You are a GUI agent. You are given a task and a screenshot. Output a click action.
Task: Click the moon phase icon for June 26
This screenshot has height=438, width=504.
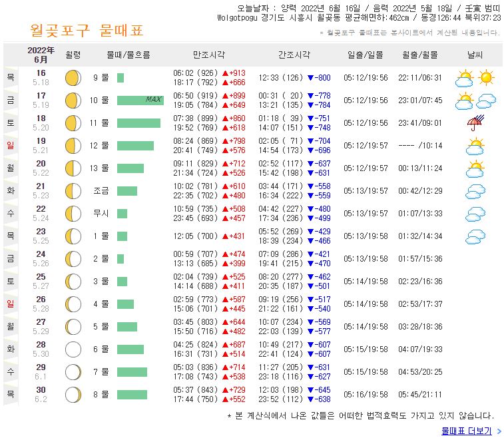[73, 304]
